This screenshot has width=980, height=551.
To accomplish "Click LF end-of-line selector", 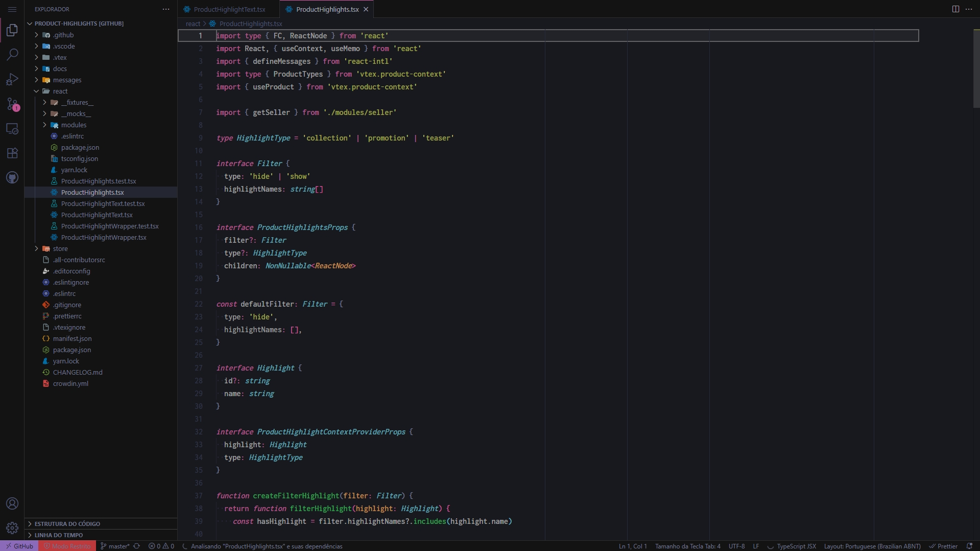I will point(756,546).
